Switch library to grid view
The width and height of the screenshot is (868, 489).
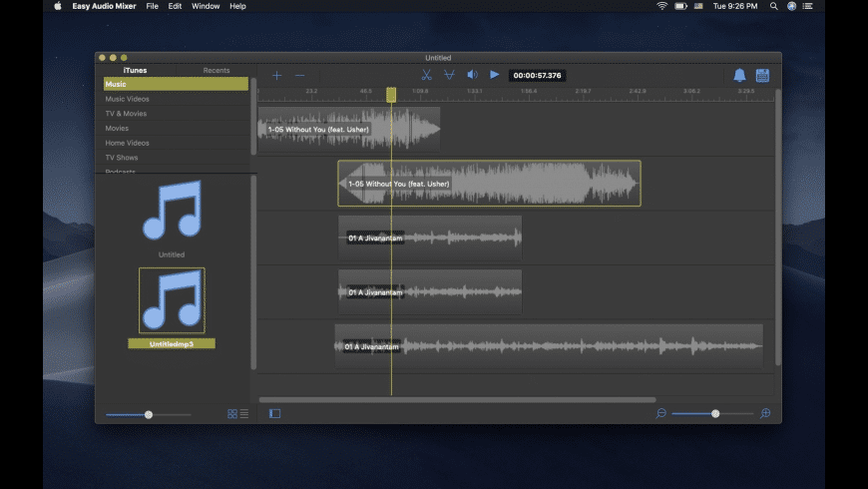click(x=232, y=414)
